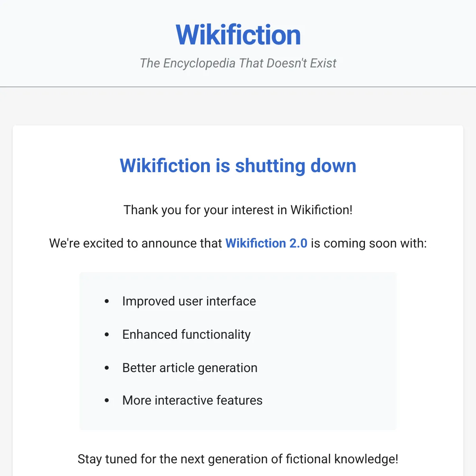
Task: Click the Stay tuned for the next generation text
Action: [238, 459]
